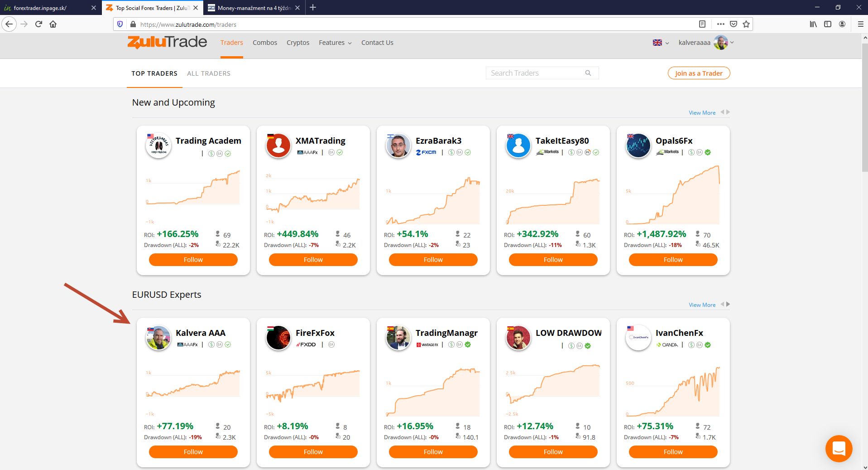This screenshot has height=470, width=868.
Task: Open Firefox account icon
Action: coord(842,24)
